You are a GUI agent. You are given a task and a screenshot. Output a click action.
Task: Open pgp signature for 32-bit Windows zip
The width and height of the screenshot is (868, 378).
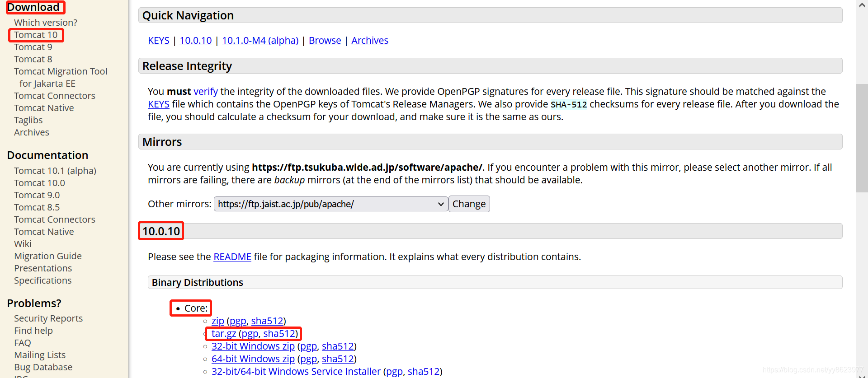tap(309, 346)
